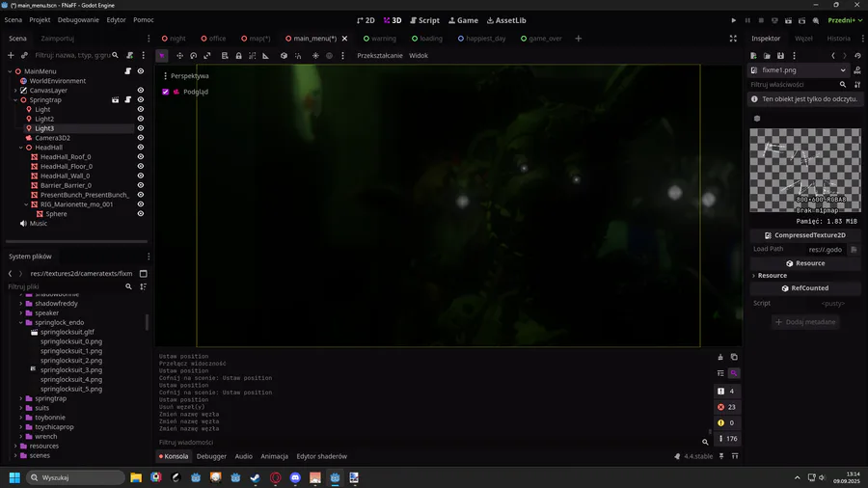Select the Move mode tool
This screenshot has width=868, height=488.
(180, 55)
